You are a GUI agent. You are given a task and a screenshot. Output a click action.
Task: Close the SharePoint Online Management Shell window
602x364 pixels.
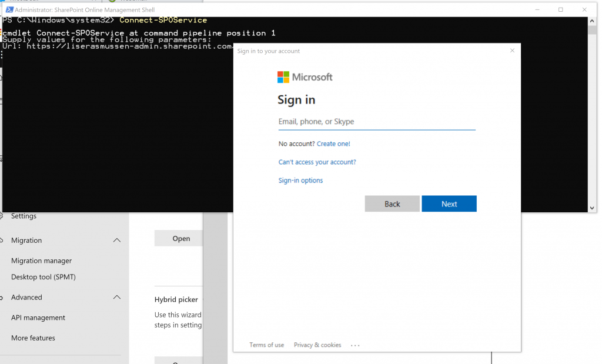click(584, 9)
